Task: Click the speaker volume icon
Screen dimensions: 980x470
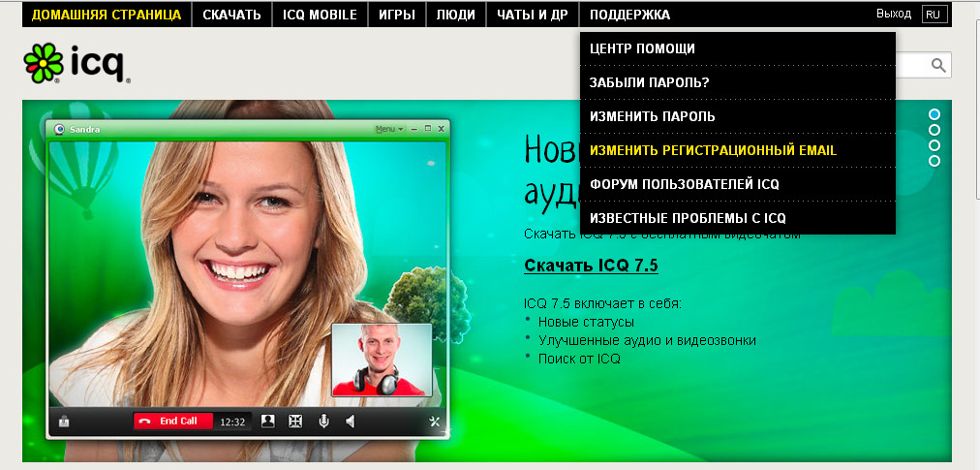Action: 350,422
